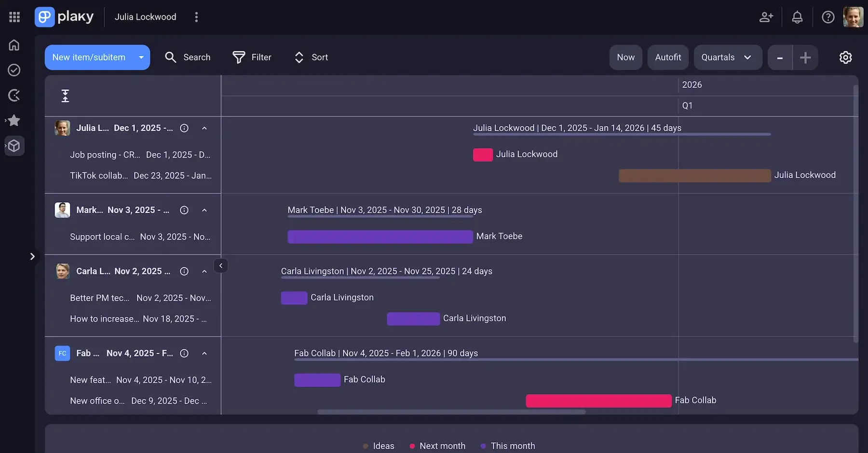The image size is (868, 453).
Task: Click the brown TikTok collab timeline bar
Action: coord(695,176)
